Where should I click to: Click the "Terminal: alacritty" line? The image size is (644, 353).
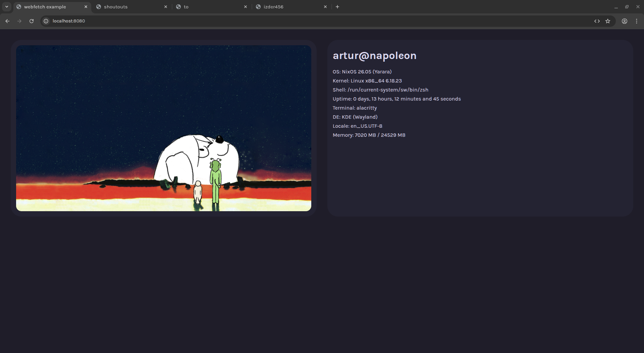[355, 108]
